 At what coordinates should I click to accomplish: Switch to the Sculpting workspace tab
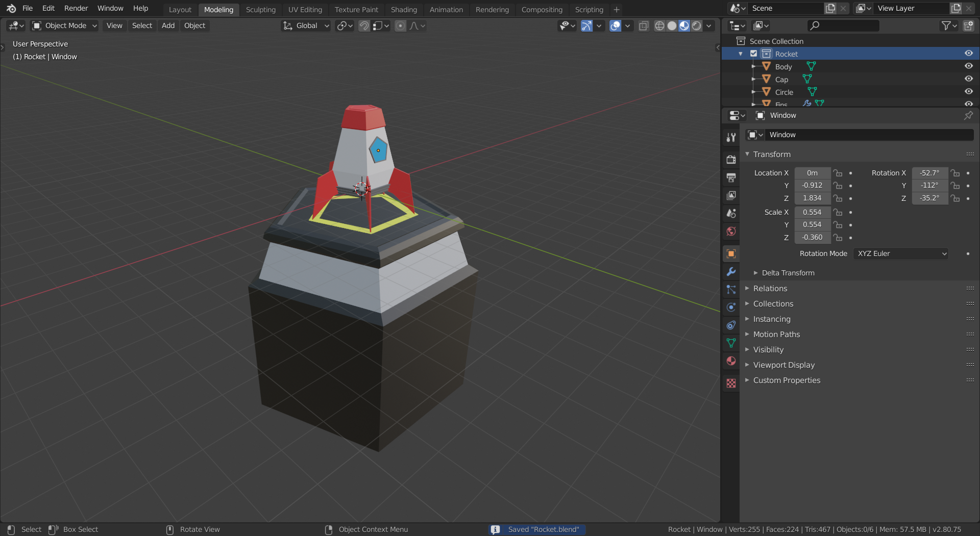click(261, 9)
